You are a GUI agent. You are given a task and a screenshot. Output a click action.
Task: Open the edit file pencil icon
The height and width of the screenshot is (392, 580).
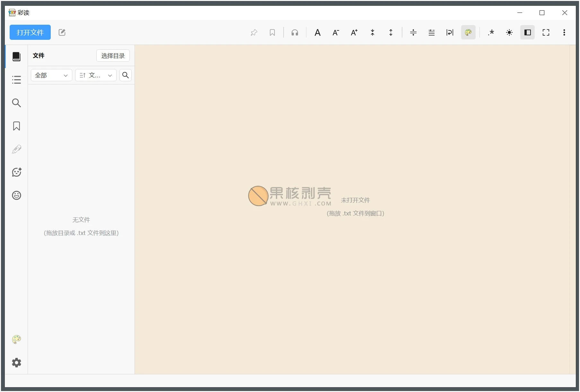[62, 32]
